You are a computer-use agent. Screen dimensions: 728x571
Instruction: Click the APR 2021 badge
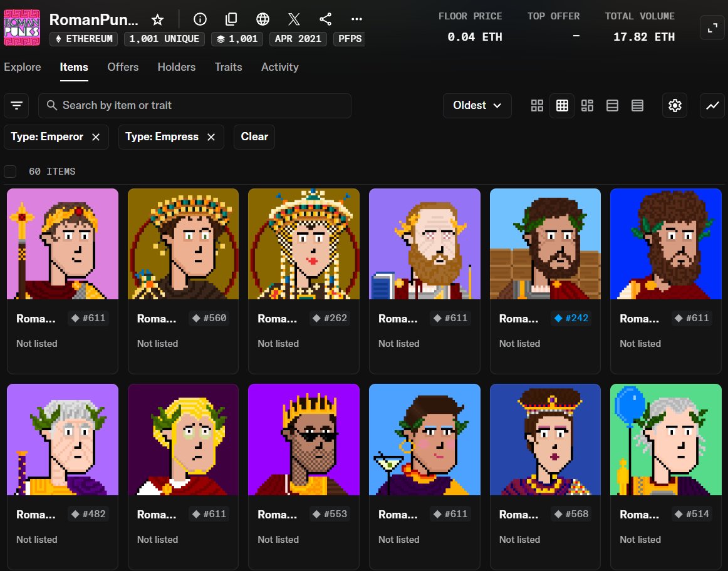coord(298,39)
